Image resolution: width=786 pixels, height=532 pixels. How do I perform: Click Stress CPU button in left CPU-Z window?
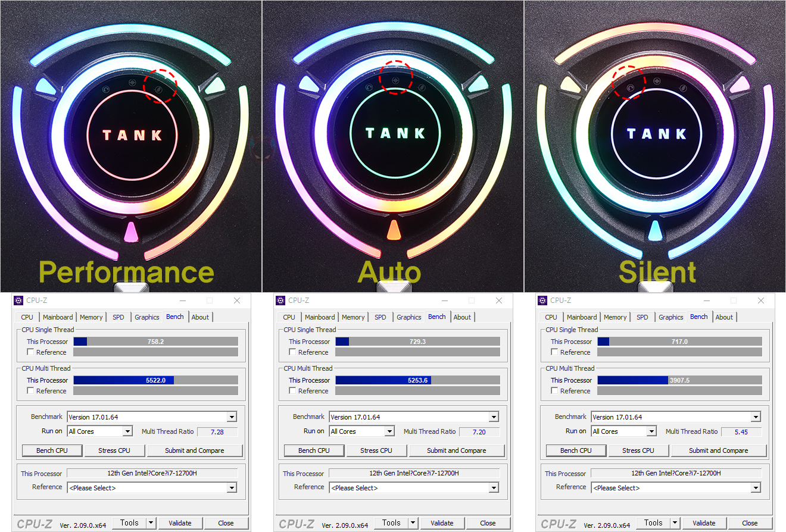[114, 450]
